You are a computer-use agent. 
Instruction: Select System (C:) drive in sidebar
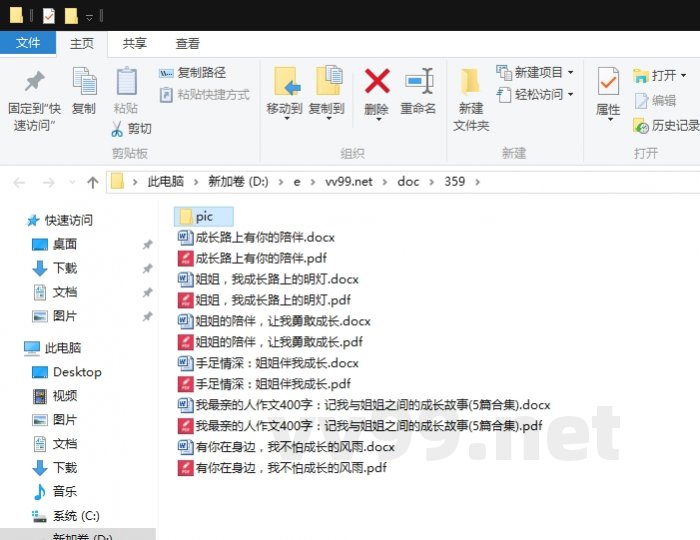tap(66, 516)
